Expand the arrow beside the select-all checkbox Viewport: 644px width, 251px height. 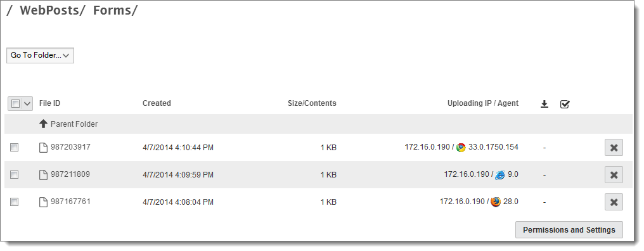coord(27,104)
